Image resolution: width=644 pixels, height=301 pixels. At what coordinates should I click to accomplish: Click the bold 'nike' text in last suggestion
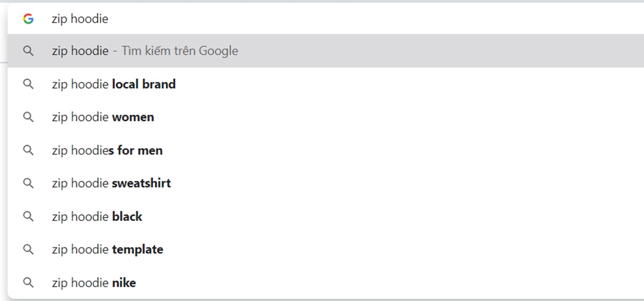click(124, 283)
